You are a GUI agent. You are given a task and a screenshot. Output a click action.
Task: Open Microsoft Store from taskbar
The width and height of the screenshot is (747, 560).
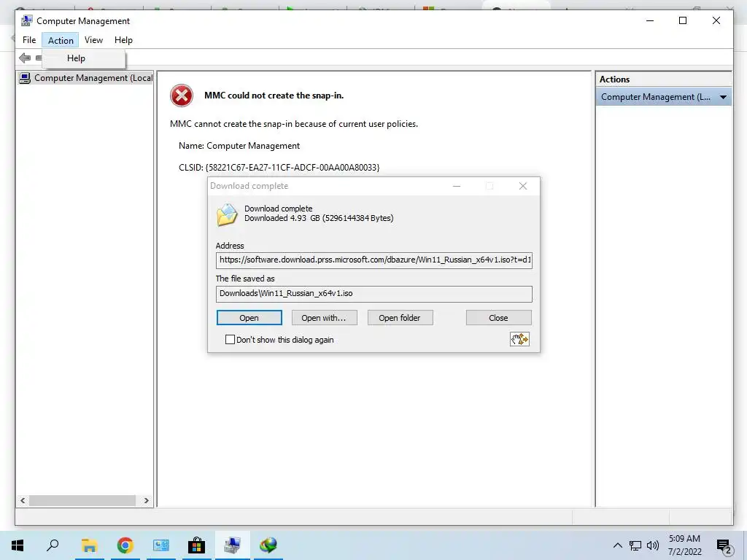point(196,545)
